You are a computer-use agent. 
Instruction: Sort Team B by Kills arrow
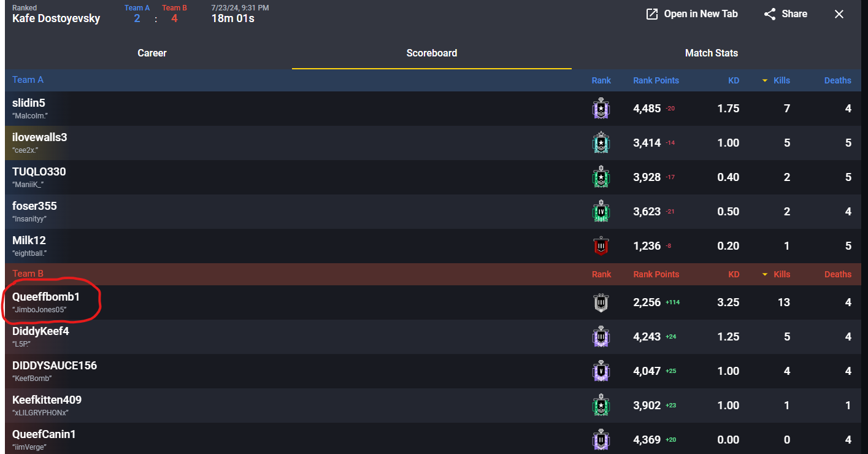[x=765, y=274]
